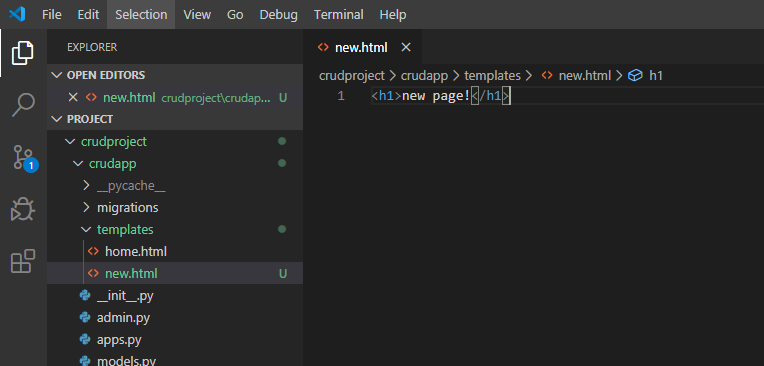Open the Terminal menu
The height and width of the screenshot is (366, 764).
click(339, 15)
